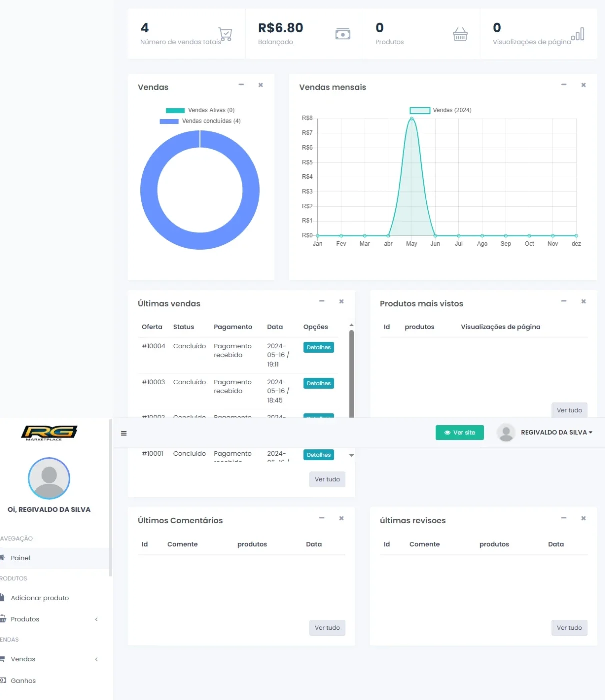This screenshot has width=605, height=700.
Task: Click Ver tudo under Últimos Comentários
Action: tap(327, 628)
